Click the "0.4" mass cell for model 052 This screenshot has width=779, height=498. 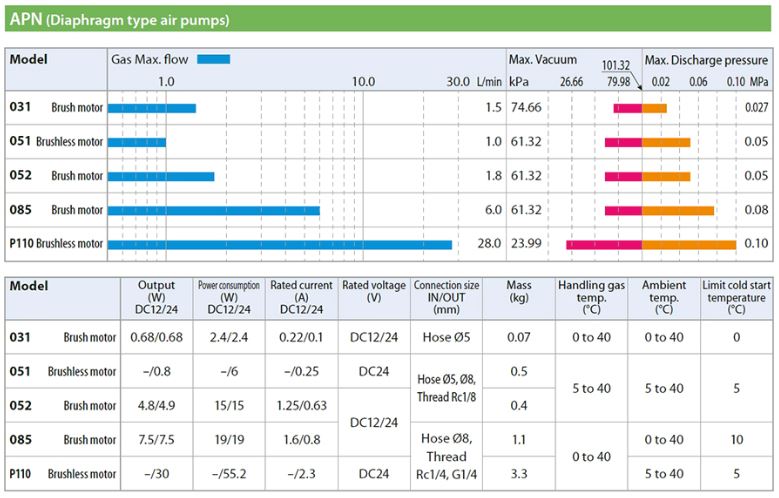point(519,406)
